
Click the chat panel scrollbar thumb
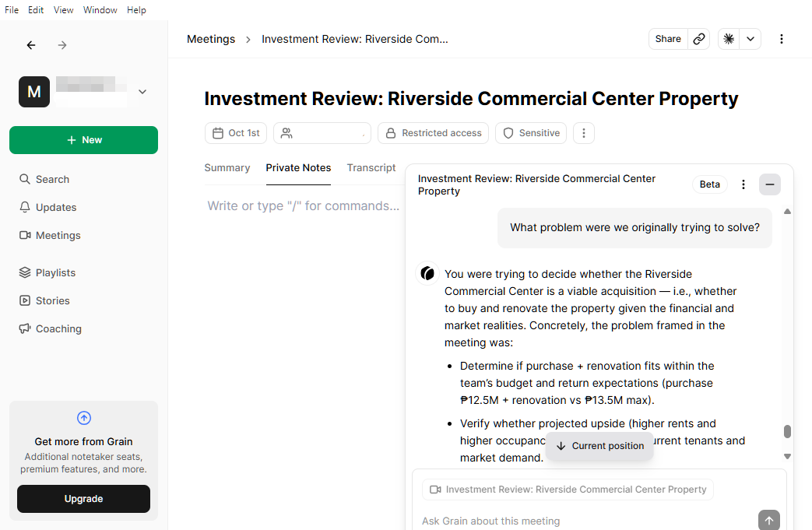(787, 432)
